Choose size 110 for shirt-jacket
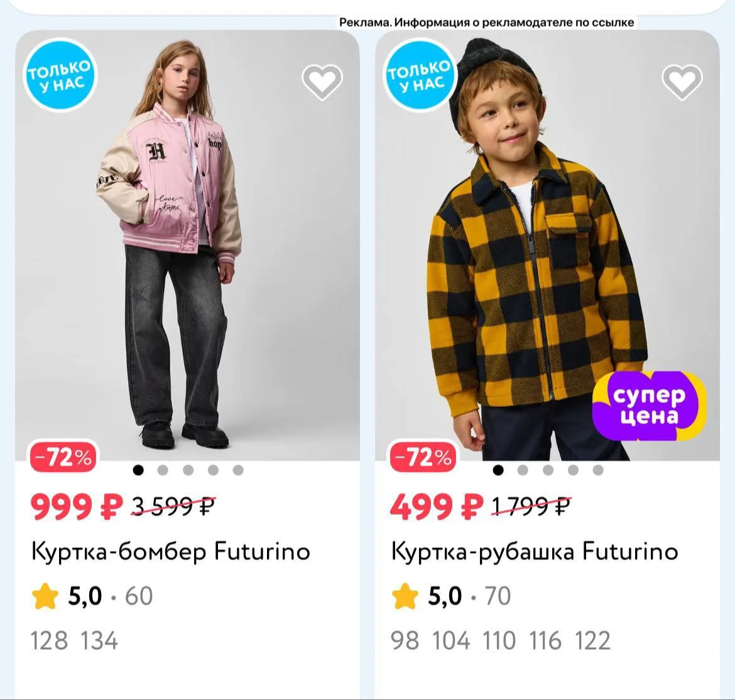735x700 pixels. (x=499, y=640)
